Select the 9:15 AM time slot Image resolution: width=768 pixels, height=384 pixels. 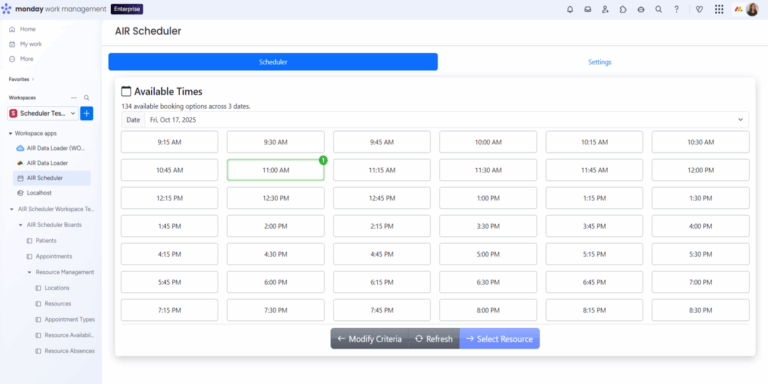(169, 142)
